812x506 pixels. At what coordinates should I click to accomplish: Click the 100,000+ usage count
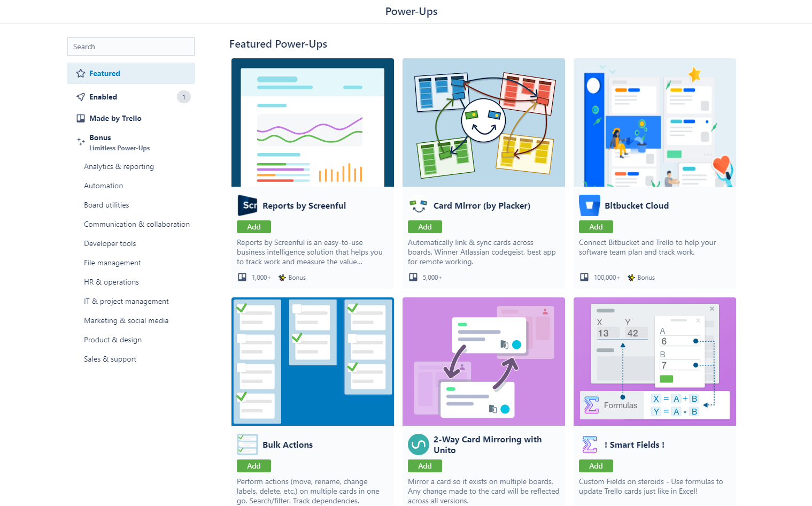coord(607,278)
